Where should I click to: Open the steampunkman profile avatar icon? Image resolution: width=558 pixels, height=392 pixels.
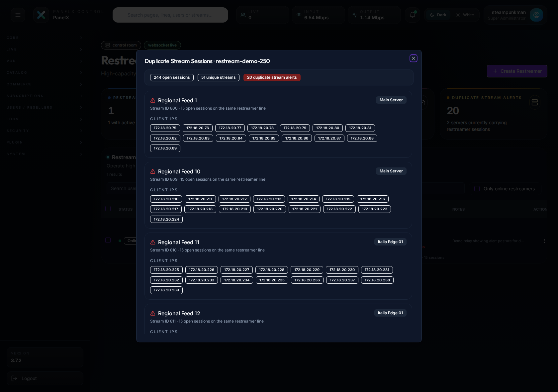[536, 15]
